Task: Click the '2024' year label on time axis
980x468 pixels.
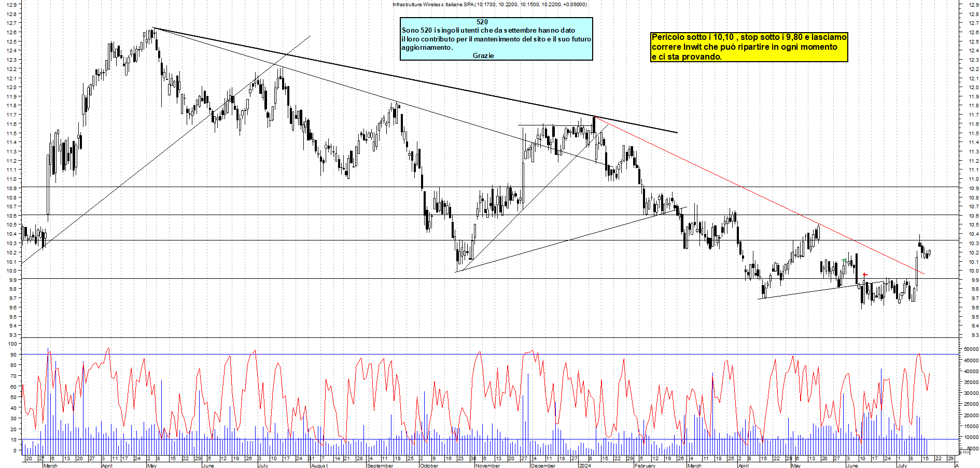Action: 585,465
